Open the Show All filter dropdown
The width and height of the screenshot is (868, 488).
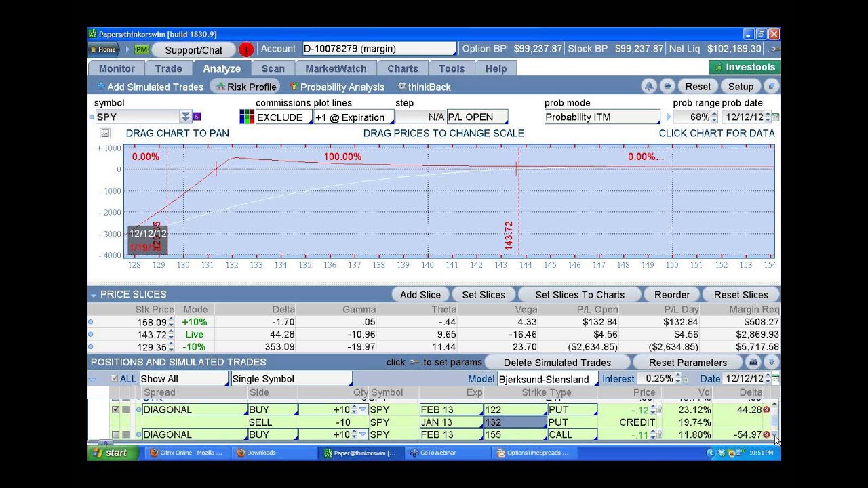(x=184, y=379)
